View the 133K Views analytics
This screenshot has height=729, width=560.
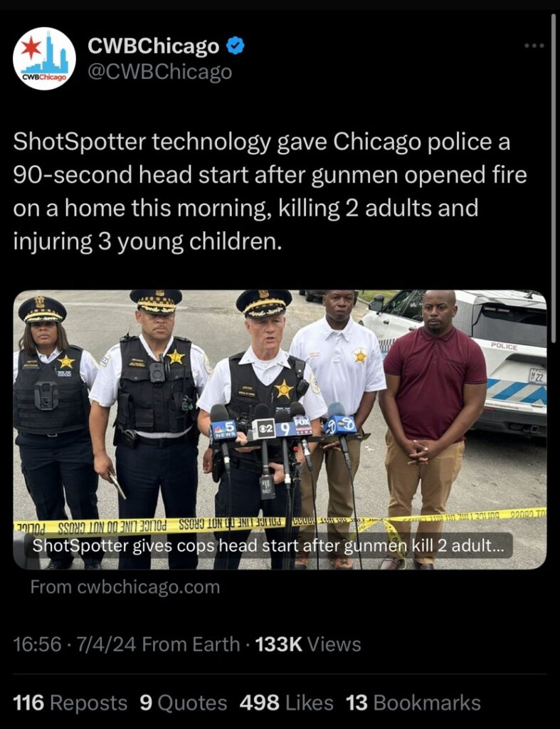click(x=307, y=644)
